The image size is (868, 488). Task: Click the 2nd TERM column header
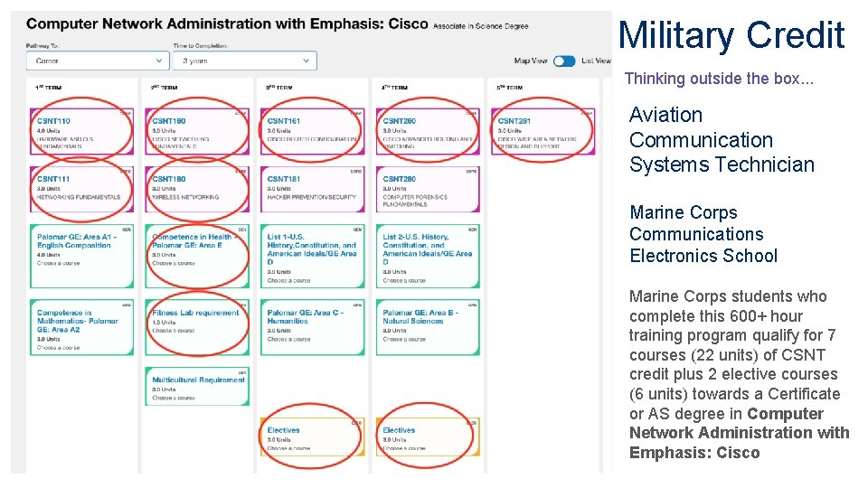pyautogui.click(x=164, y=88)
